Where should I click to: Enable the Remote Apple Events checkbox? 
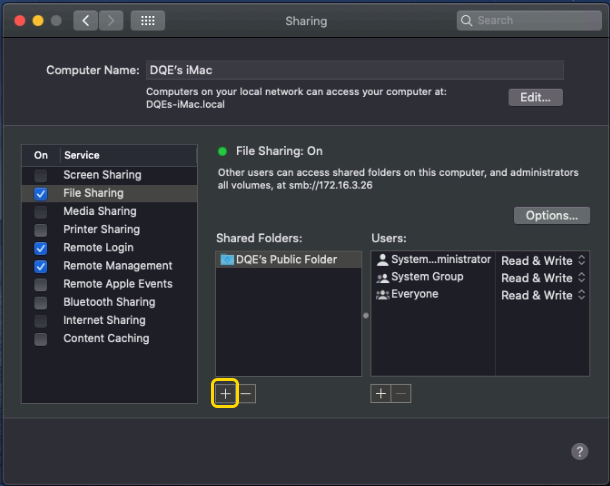coord(40,284)
